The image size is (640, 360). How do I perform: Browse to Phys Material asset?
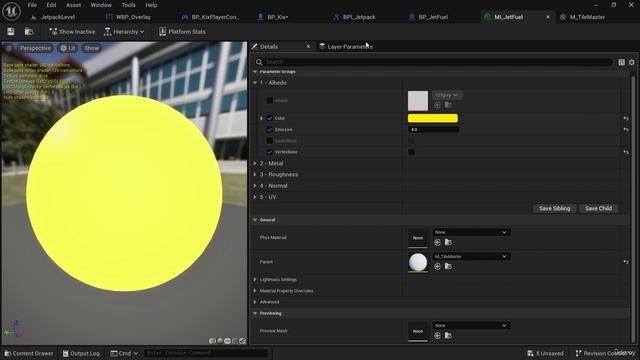tap(448, 242)
